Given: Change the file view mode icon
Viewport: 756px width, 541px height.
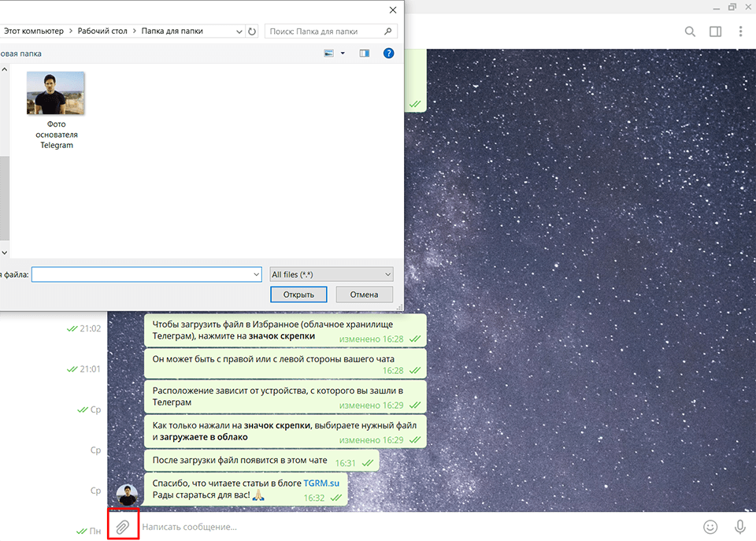Looking at the screenshot, I should pos(329,54).
